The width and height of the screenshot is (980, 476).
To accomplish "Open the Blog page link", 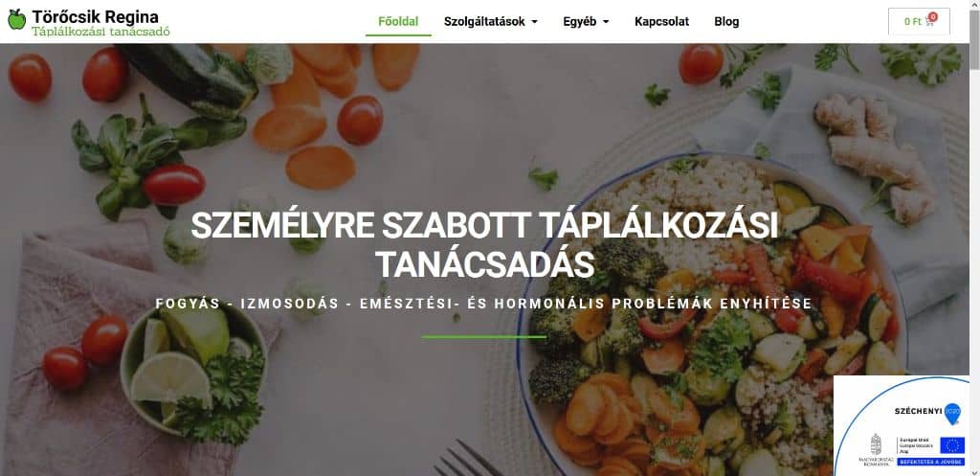I will [726, 21].
